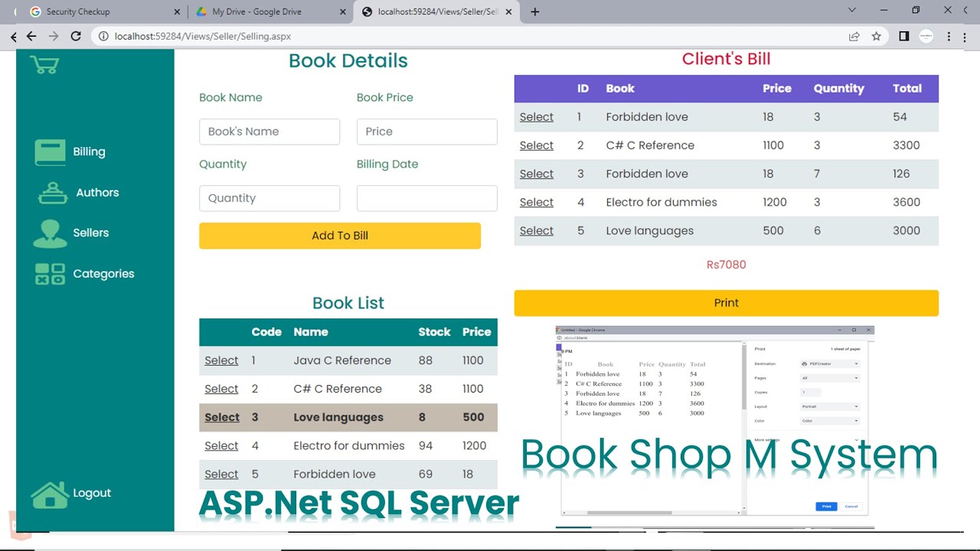Open the browser profile avatar
980x551 pixels.
926,36
